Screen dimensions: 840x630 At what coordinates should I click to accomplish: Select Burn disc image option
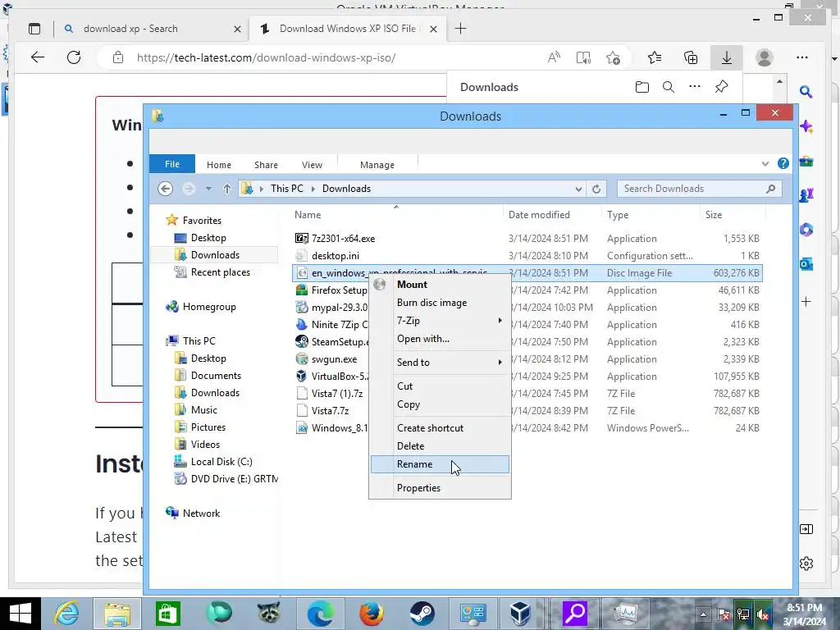440,303
